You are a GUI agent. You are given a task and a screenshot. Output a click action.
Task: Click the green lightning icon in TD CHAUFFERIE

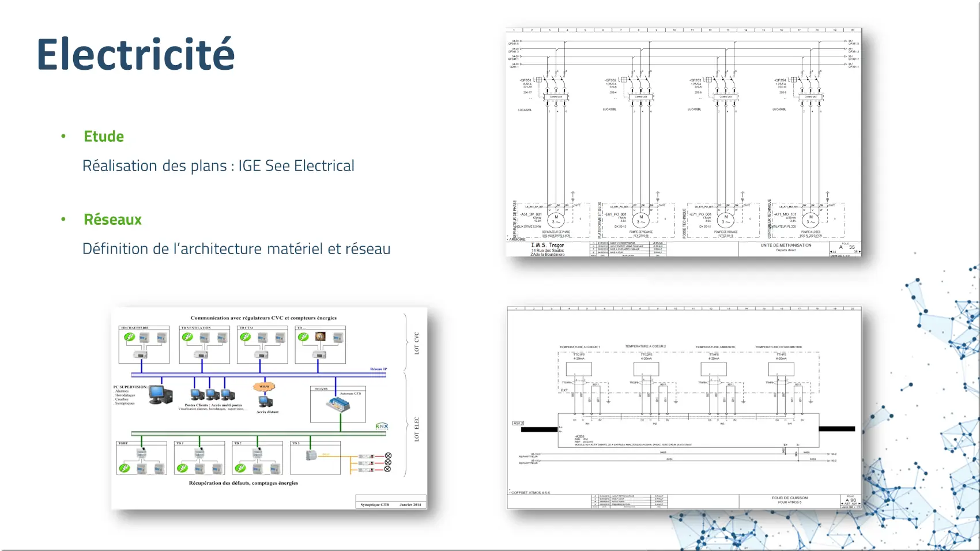pos(130,337)
